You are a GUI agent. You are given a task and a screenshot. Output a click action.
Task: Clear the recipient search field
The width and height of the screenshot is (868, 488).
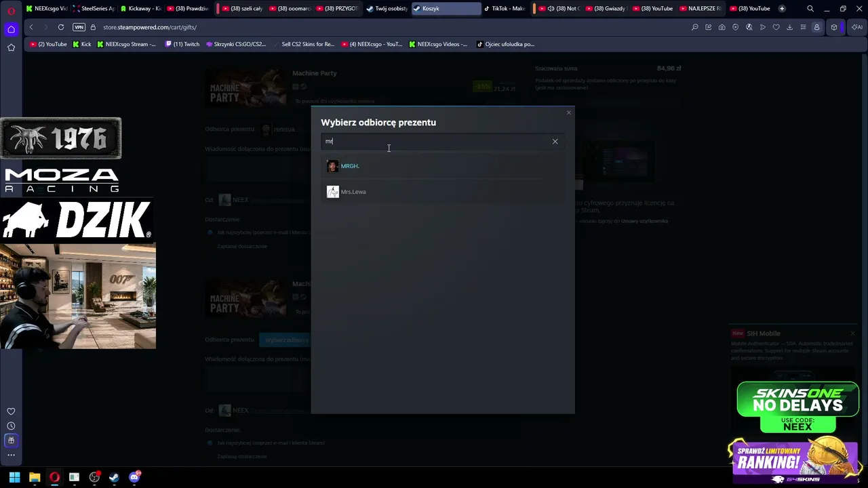click(555, 141)
